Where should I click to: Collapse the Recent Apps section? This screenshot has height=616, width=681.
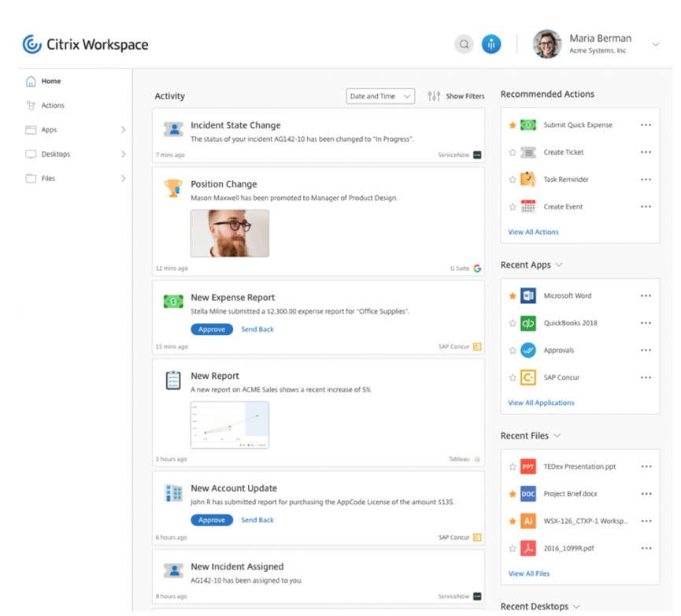tap(559, 265)
